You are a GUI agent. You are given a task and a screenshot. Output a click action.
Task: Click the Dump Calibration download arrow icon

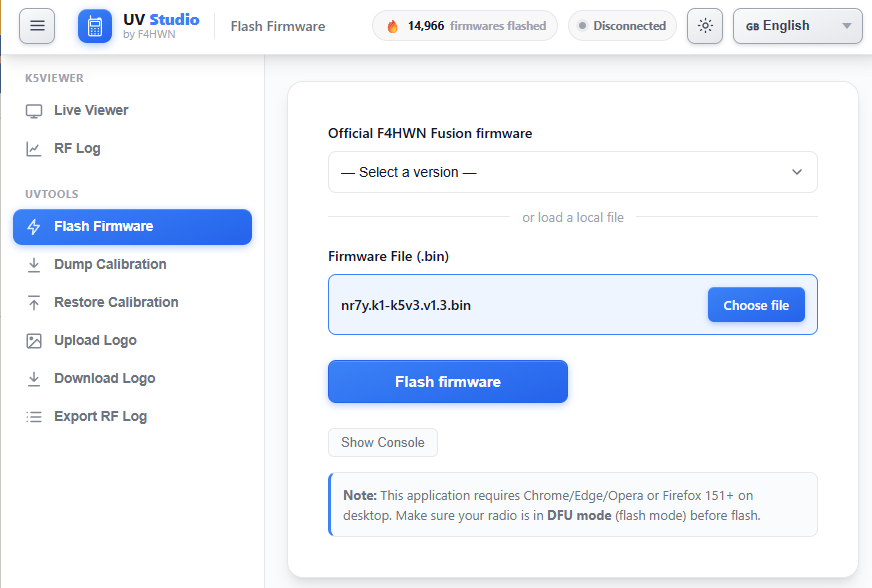pyautogui.click(x=34, y=265)
